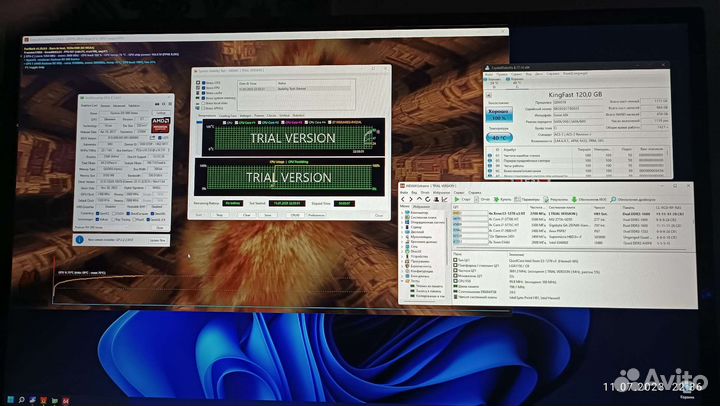Toggle OpenCL checkbox in GPU-Z
720x406 pixels.
97,214
